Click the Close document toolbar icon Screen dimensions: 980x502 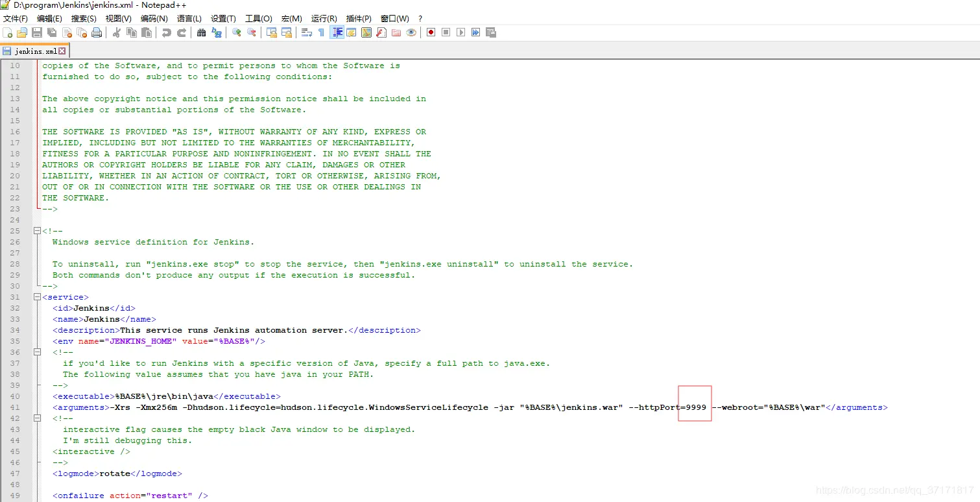67,32
